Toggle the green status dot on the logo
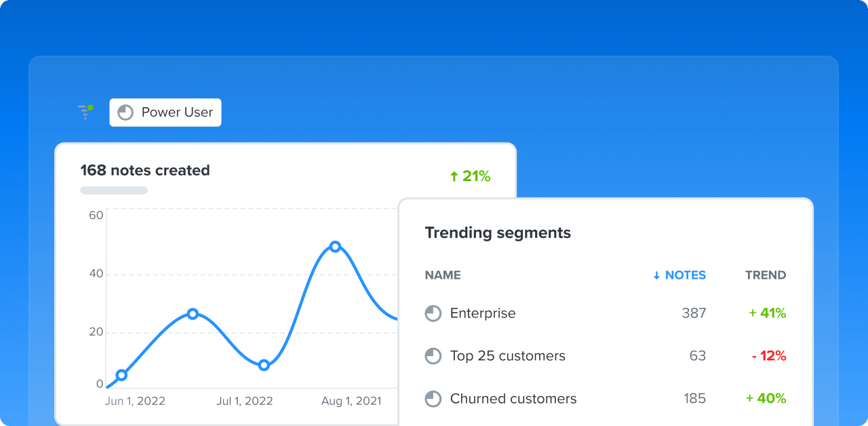The height and width of the screenshot is (426, 868). tap(92, 106)
